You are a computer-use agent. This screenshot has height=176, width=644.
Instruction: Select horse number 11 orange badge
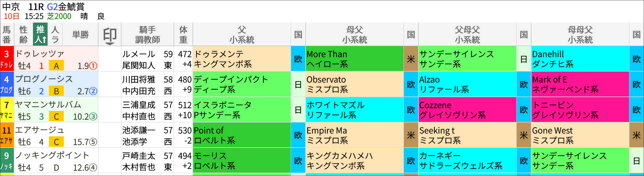pos(7,135)
